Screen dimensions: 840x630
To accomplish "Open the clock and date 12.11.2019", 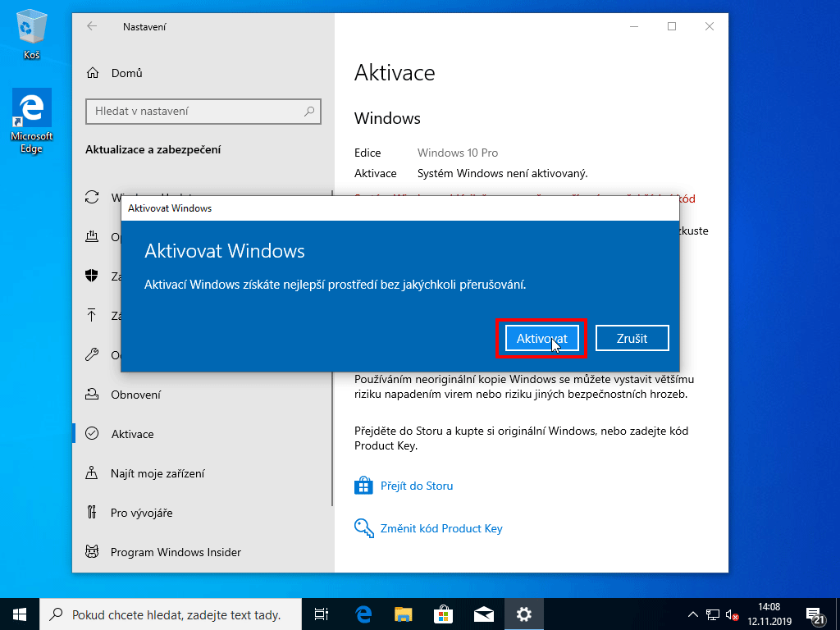I will tap(769, 614).
